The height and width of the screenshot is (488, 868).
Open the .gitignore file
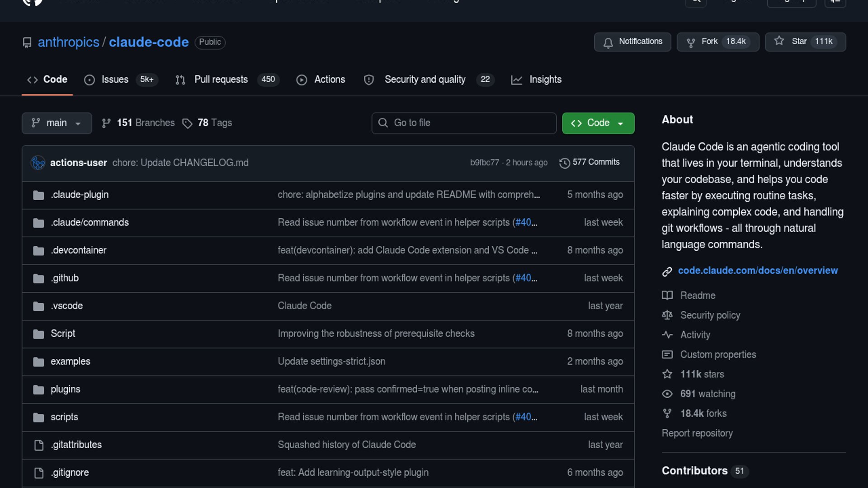[x=70, y=472]
